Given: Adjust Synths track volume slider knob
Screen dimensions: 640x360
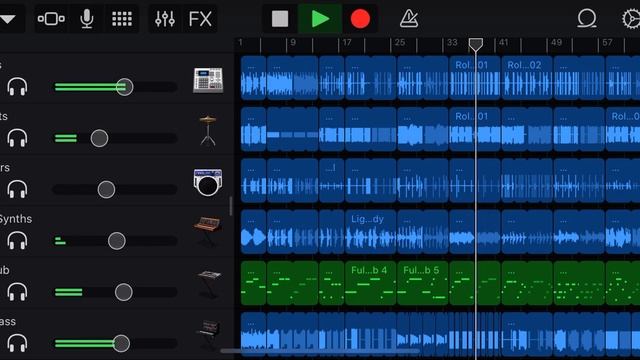Looking at the screenshot, I should [x=117, y=241].
